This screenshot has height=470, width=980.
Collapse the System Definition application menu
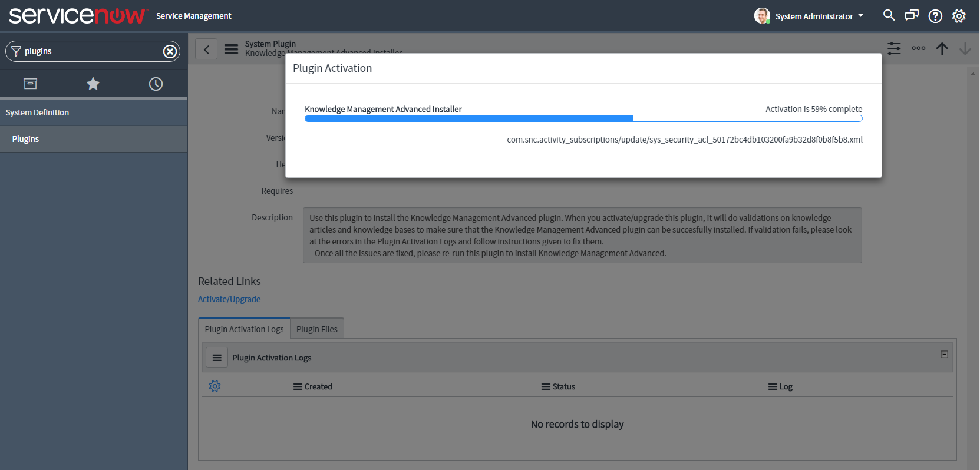coord(94,112)
